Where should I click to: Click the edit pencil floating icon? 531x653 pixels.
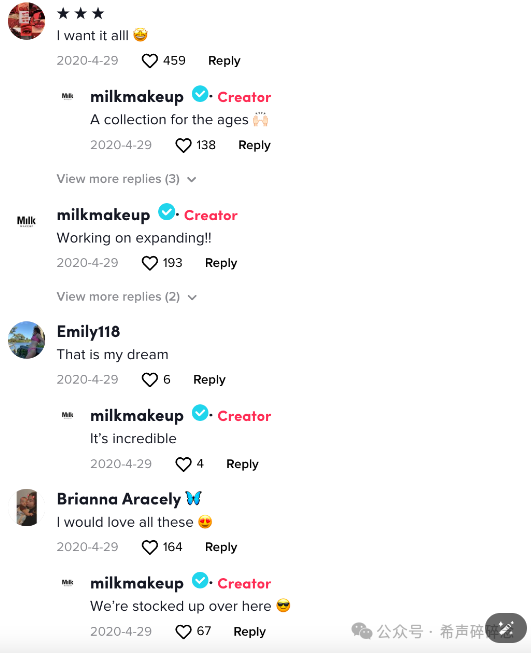(x=506, y=628)
